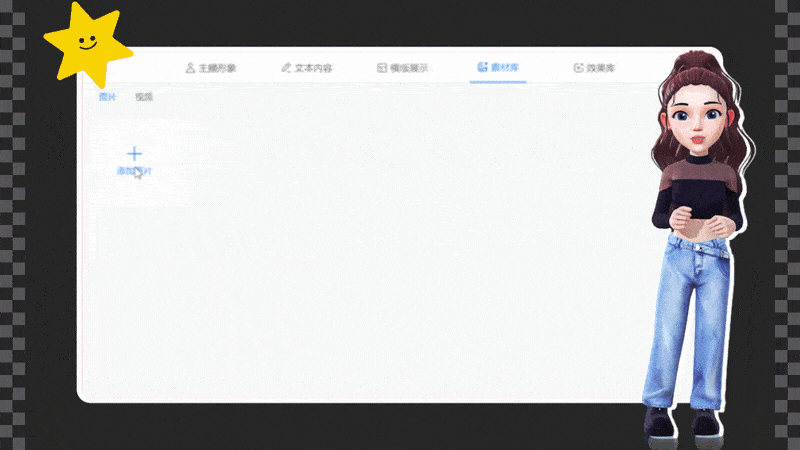Image resolution: width=800 pixels, height=450 pixels.
Task: Click the person icon beside 主播形象
Action: click(190, 68)
